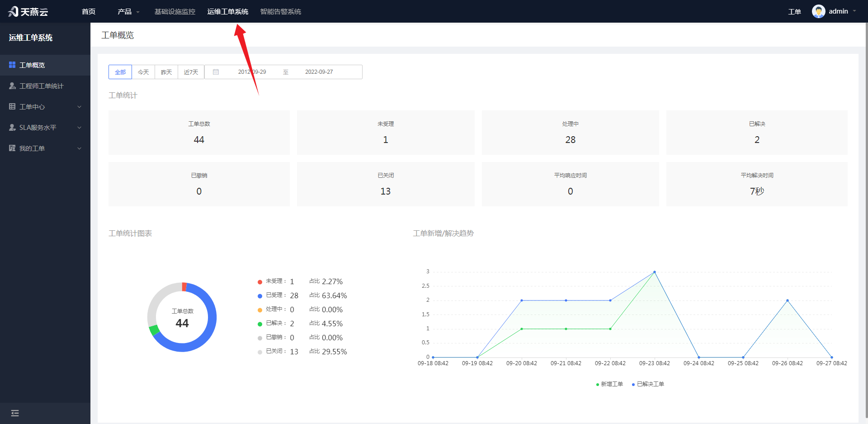868x424 pixels.
Task: Click the 工单概览 grid icon in sidebar
Action: pos(12,65)
